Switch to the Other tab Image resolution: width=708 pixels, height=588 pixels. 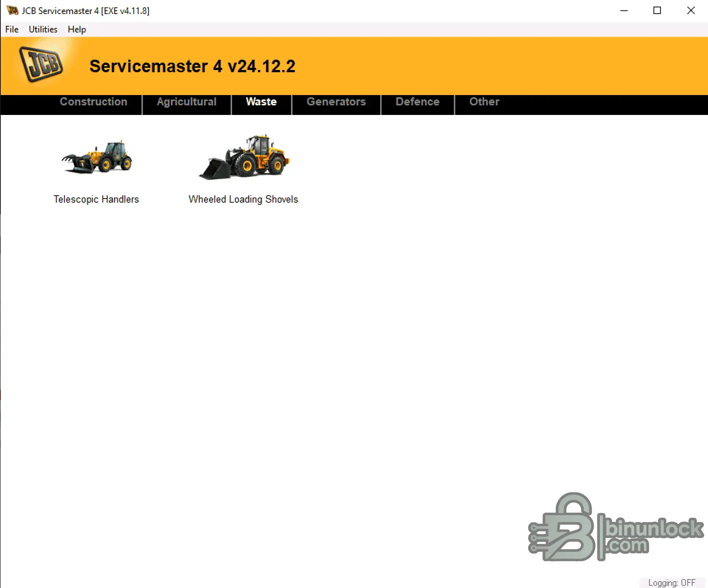pyautogui.click(x=484, y=102)
